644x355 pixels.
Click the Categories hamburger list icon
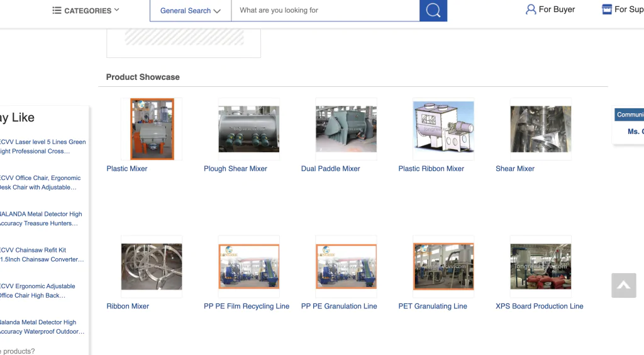point(57,10)
